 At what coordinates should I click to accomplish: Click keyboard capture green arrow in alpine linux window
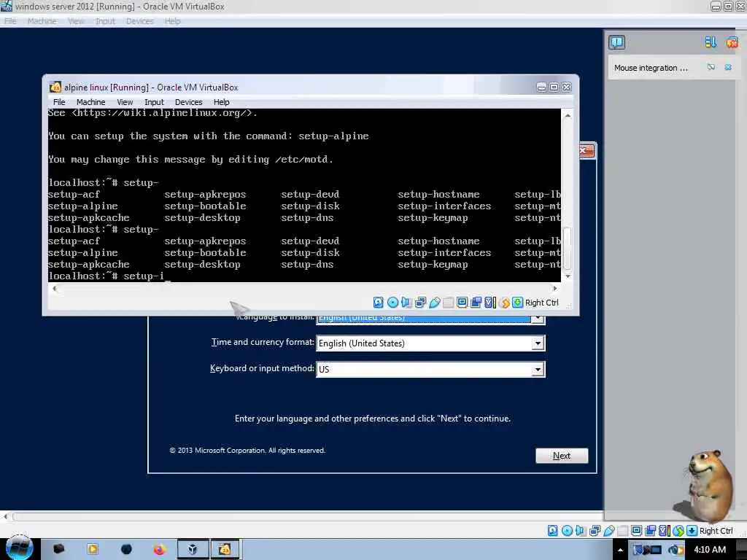517,303
